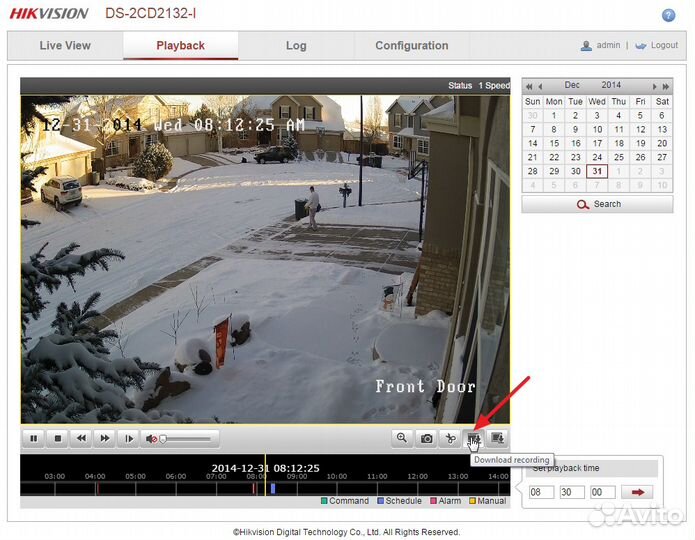Capture a snapshot with the camera icon

tap(427, 438)
